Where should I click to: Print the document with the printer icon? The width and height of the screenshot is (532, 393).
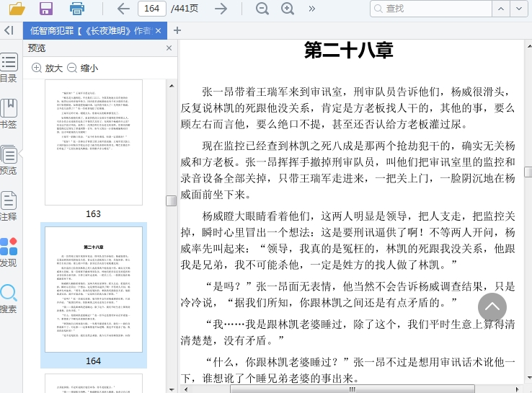coord(77,9)
